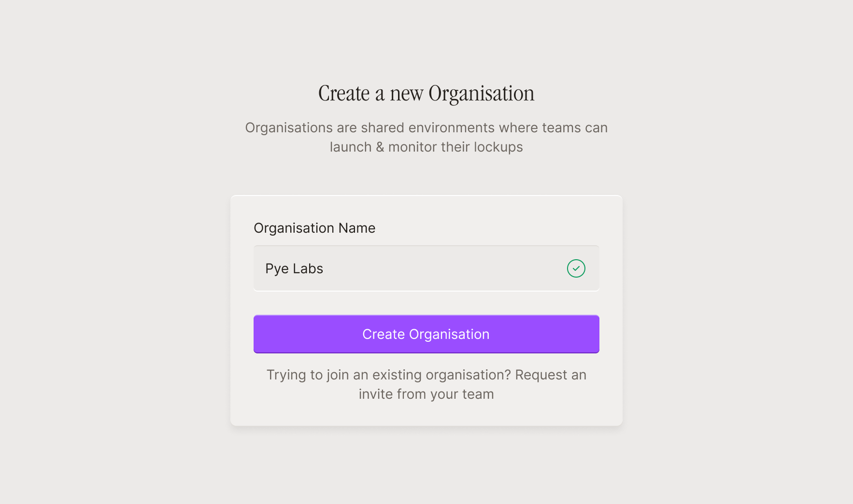Click the word "Labs" in the name field
This screenshot has width=853, height=504.
pyautogui.click(x=308, y=268)
